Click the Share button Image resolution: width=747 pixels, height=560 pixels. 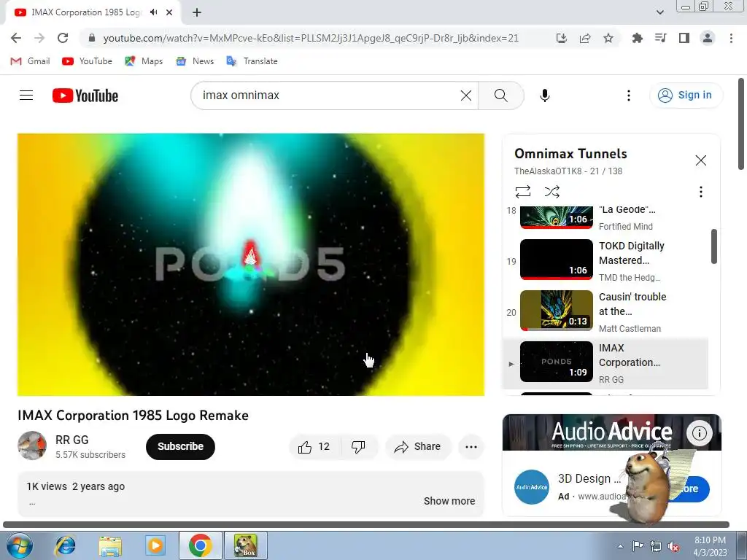click(x=417, y=447)
